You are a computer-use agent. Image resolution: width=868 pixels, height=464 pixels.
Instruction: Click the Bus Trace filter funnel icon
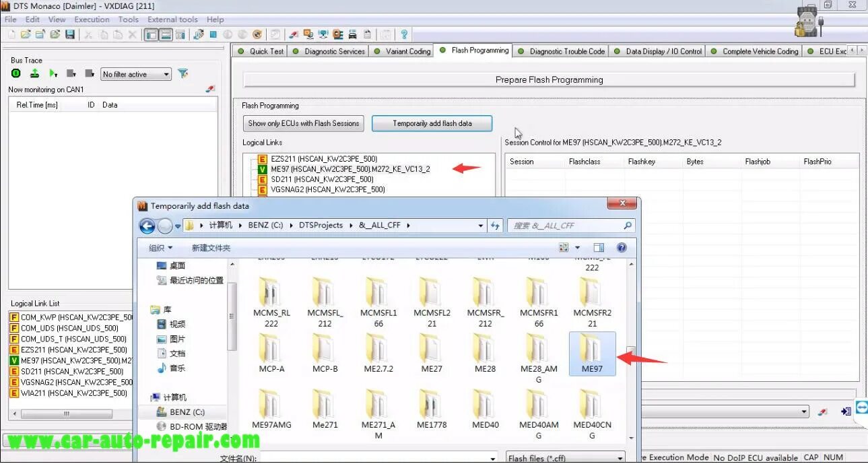point(182,74)
